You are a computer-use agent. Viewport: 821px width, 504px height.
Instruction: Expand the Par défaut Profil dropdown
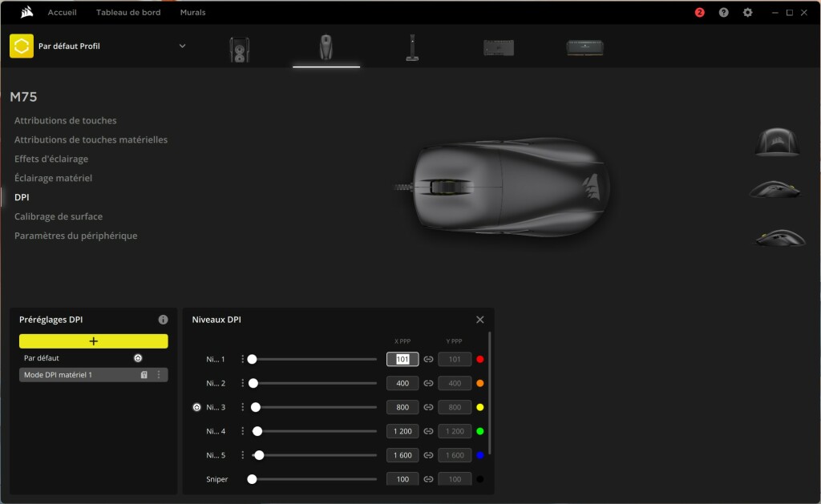pos(182,46)
